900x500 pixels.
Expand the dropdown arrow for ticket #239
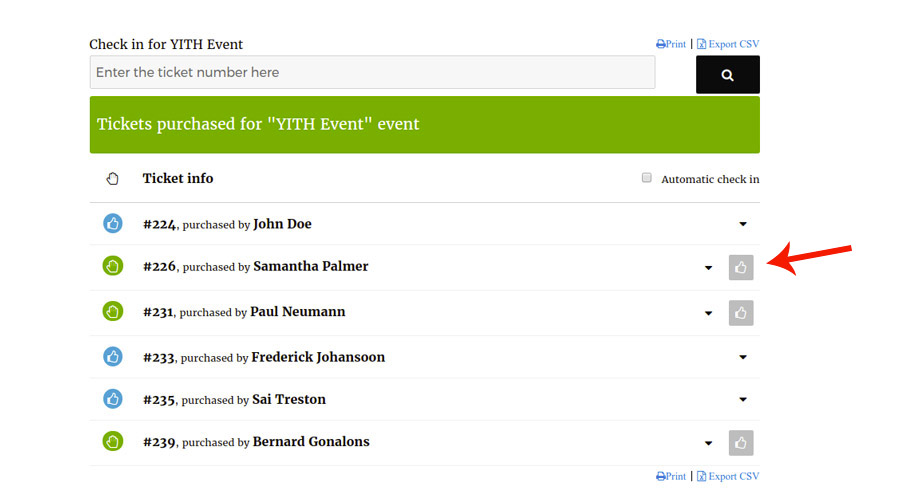709,443
